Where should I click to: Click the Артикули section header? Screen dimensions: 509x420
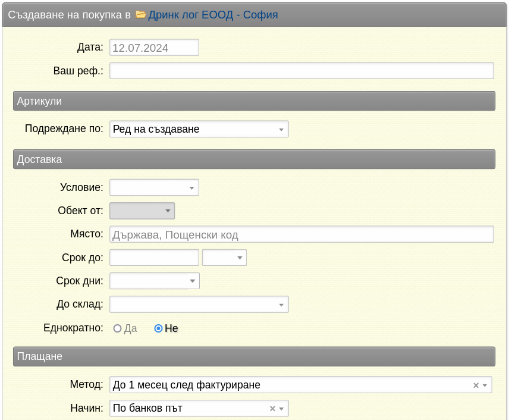tap(254, 101)
